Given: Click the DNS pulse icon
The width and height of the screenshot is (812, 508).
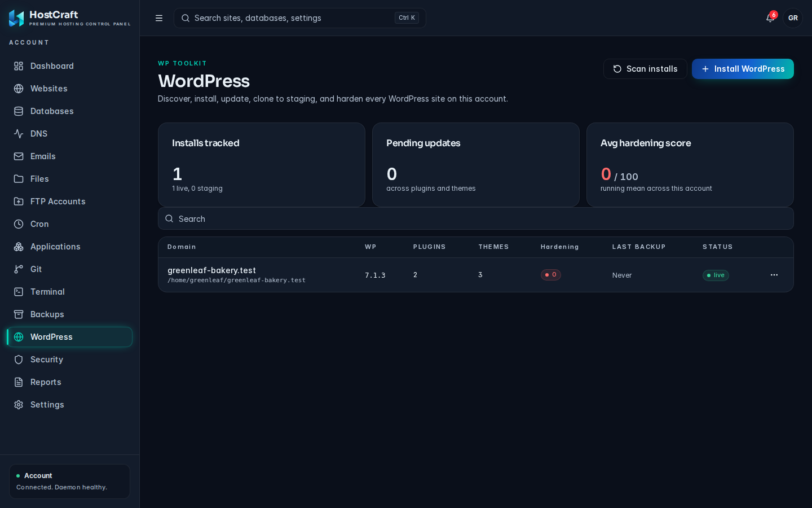Looking at the screenshot, I should [x=19, y=134].
